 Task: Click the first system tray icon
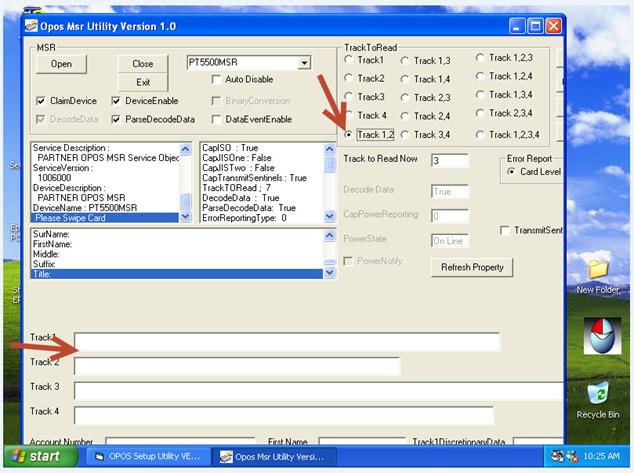point(557,456)
